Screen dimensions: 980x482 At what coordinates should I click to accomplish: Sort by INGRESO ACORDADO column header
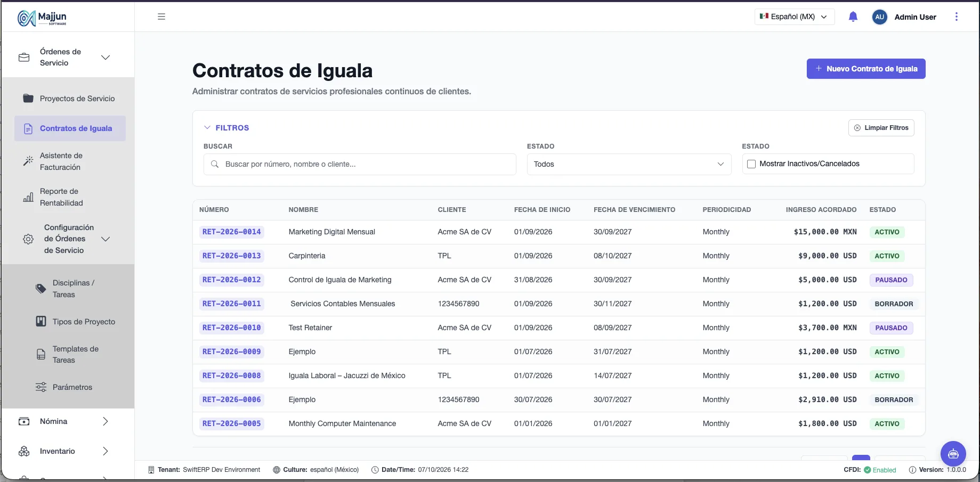[x=821, y=210]
